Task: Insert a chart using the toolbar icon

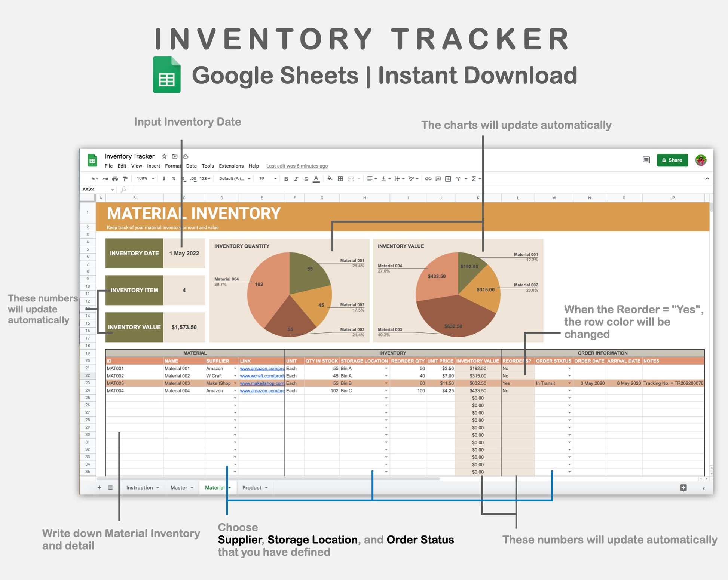Action: [447, 179]
